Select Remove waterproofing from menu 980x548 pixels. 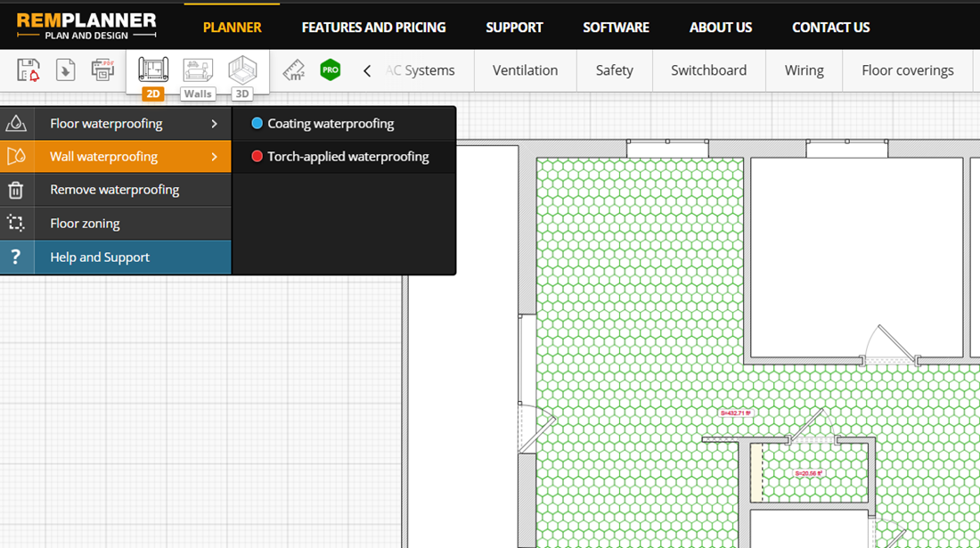115,190
